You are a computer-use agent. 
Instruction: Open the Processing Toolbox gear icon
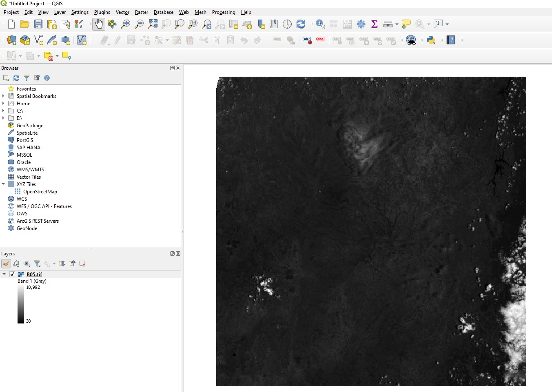click(361, 24)
